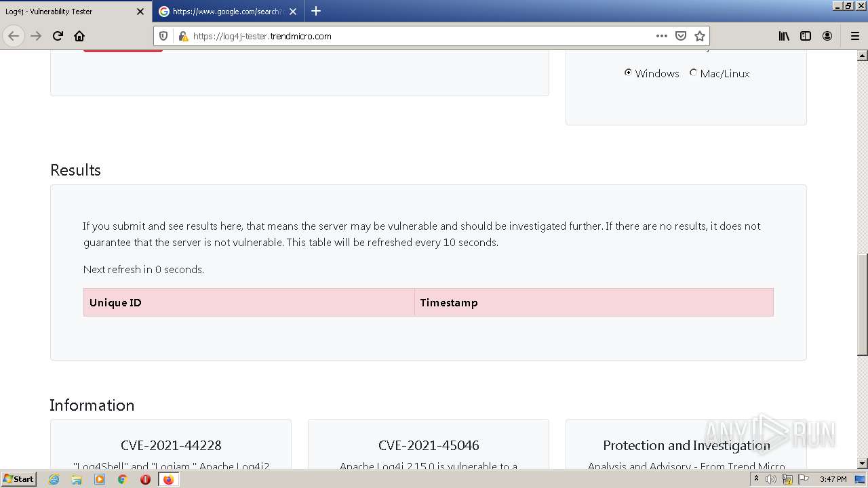Image resolution: width=868 pixels, height=488 pixels.
Task: Save page to Pocket
Action: point(681,36)
